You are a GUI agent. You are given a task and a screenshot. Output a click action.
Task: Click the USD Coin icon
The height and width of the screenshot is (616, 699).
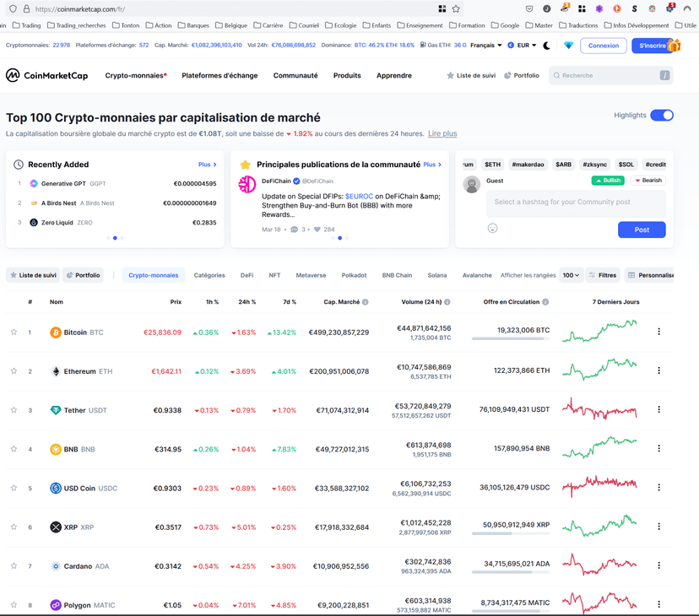[x=55, y=488]
